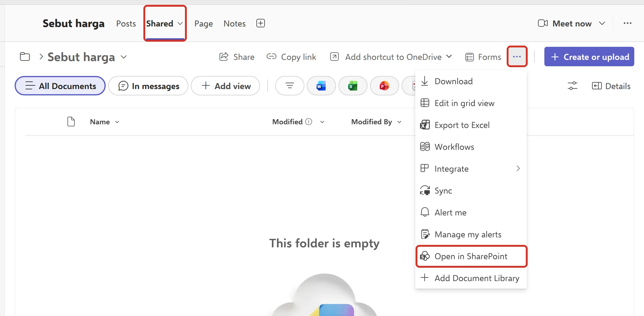Expand the Meet now dropdown arrow
The image size is (644, 316).
click(x=602, y=23)
